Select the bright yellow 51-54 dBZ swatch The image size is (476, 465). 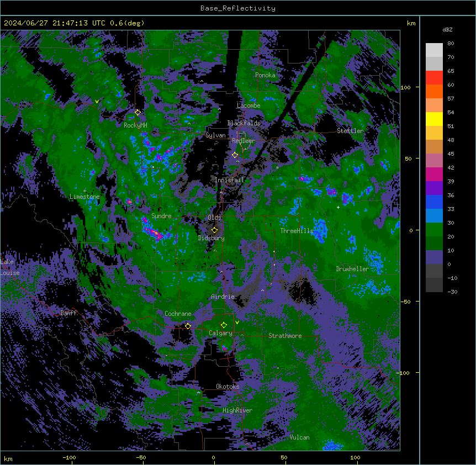point(434,119)
